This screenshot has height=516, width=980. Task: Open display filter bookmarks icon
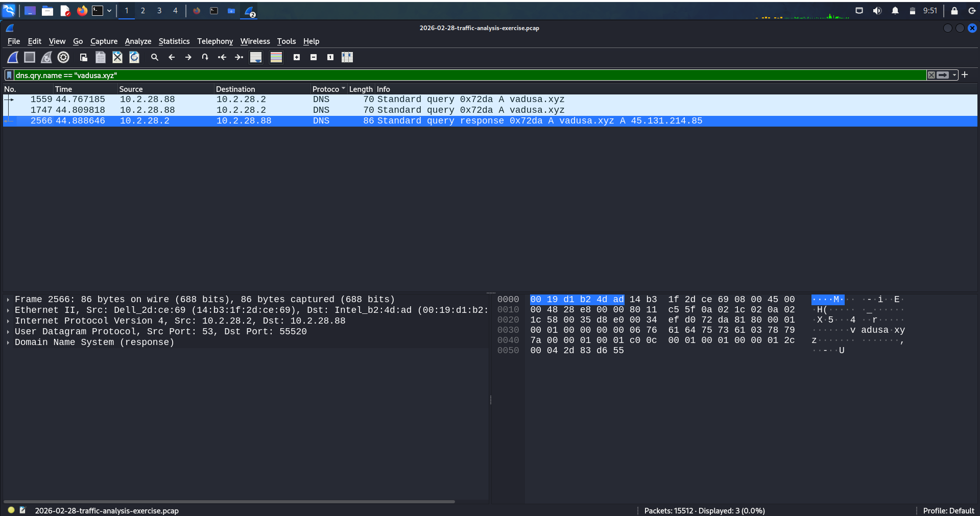[9, 75]
